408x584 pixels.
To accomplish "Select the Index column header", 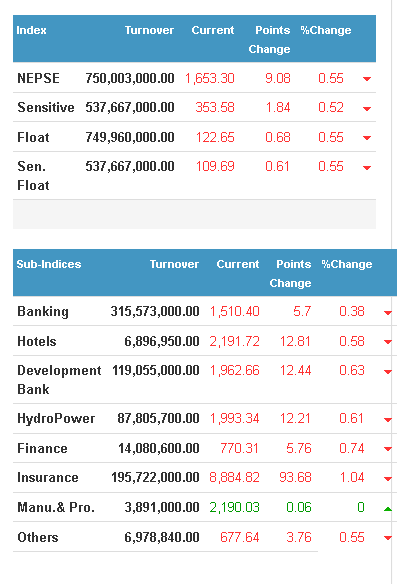I will click(x=31, y=30).
